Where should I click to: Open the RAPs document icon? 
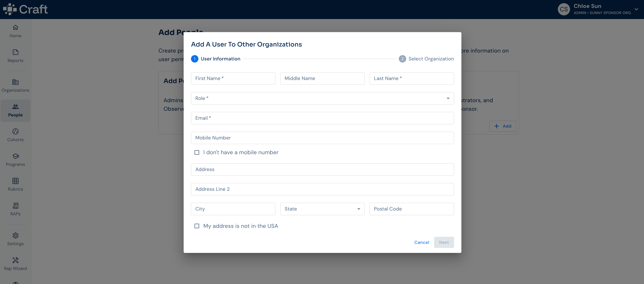(15, 206)
